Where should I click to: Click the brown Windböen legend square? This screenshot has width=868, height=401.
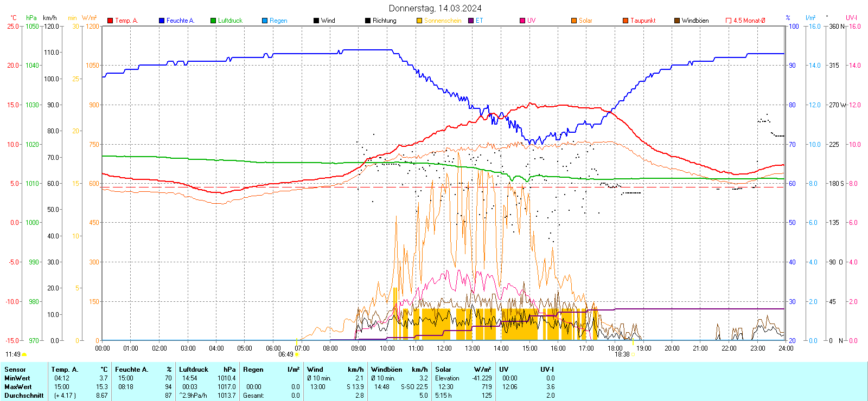(x=677, y=21)
